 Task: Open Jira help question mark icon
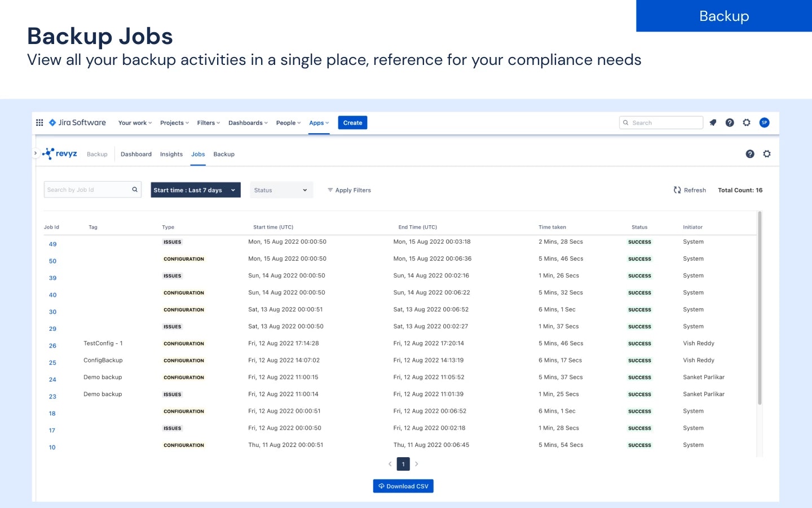(x=730, y=122)
